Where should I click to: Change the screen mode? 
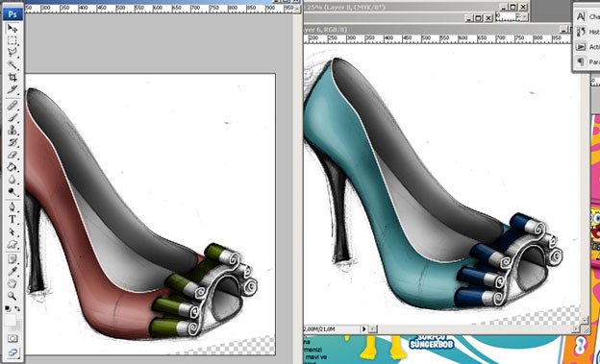pos(12,352)
